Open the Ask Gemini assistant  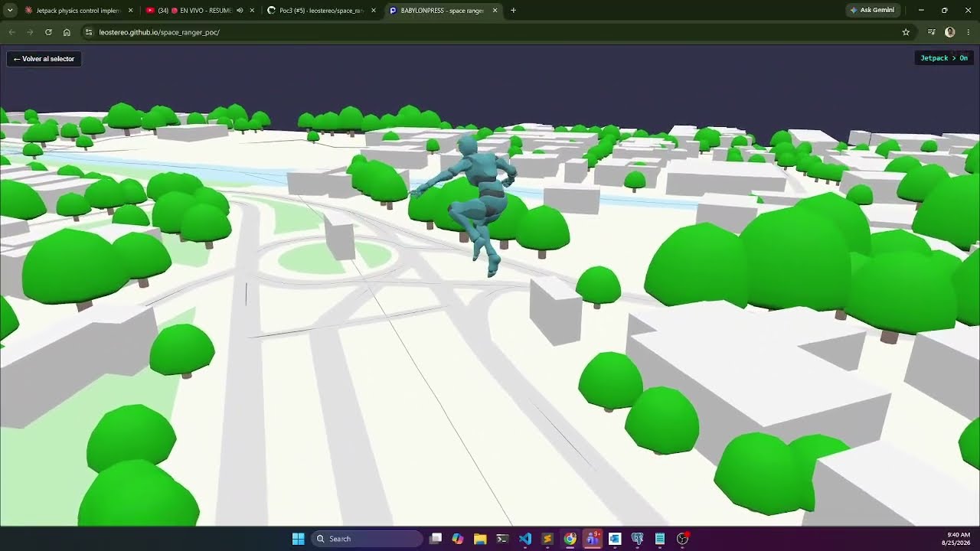click(872, 10)
